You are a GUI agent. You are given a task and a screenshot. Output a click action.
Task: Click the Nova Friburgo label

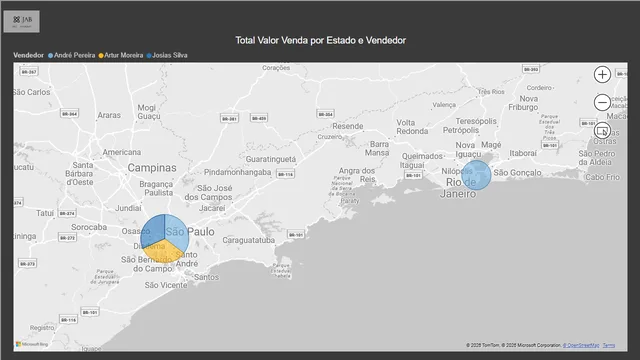pos(523,103)
